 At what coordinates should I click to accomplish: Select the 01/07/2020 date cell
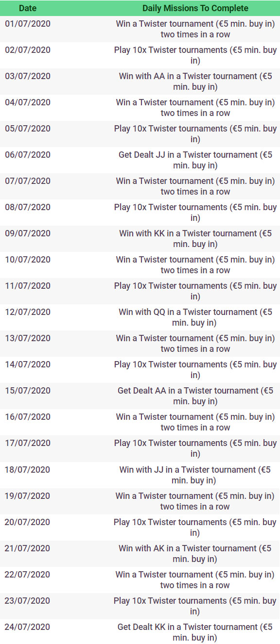28,24
